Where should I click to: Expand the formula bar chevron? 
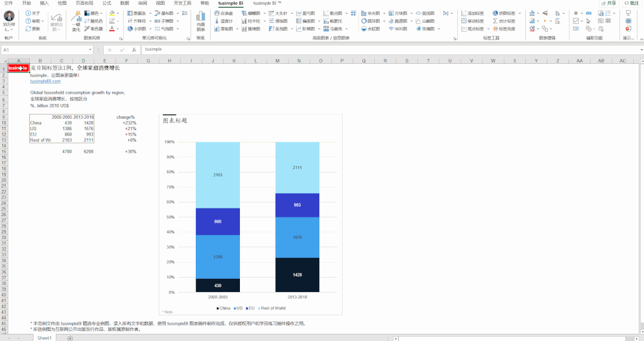pos(641,50)
